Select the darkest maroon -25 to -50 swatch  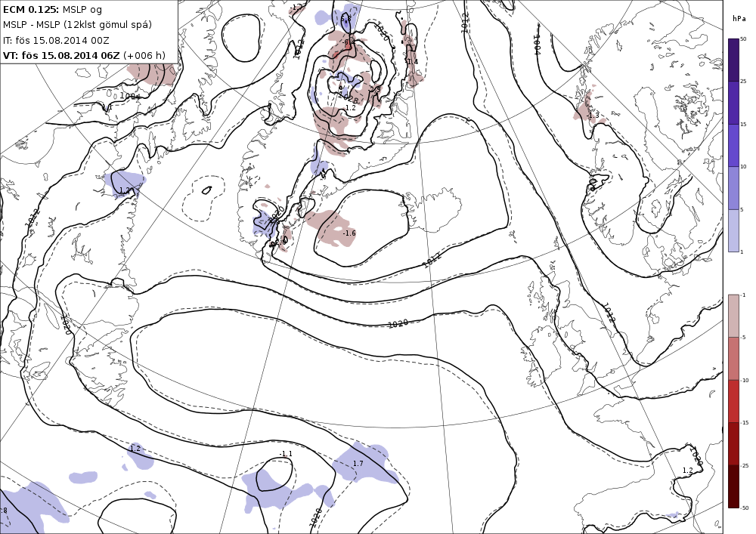[x=733, y=486]
